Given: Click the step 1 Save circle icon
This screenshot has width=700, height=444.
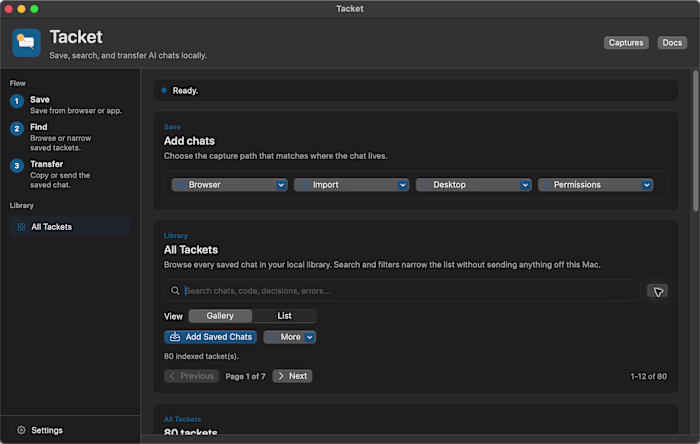Looking at the screenshot, I should pos(17,101).
